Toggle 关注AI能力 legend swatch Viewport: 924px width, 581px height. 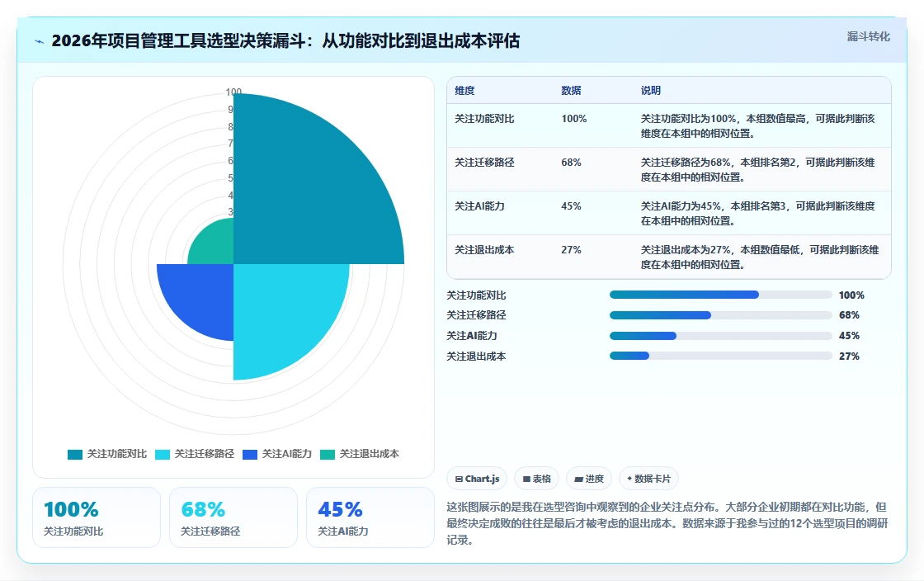(x=250, y=454)
